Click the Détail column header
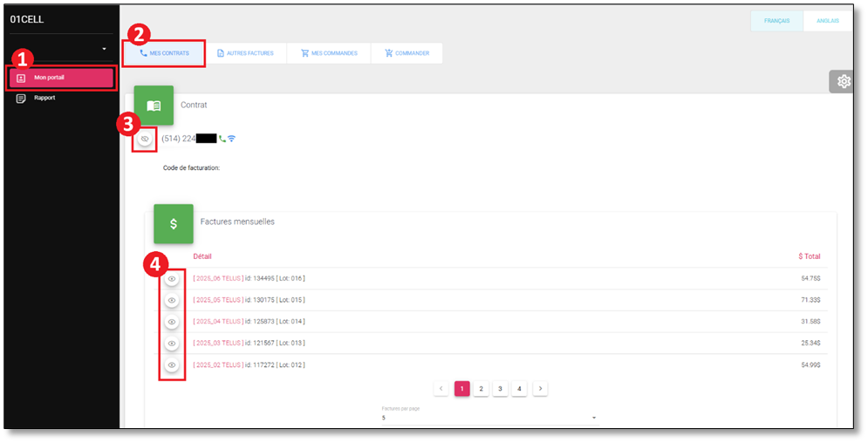Viewport: 868px width, 443px height. coord(202,256)
